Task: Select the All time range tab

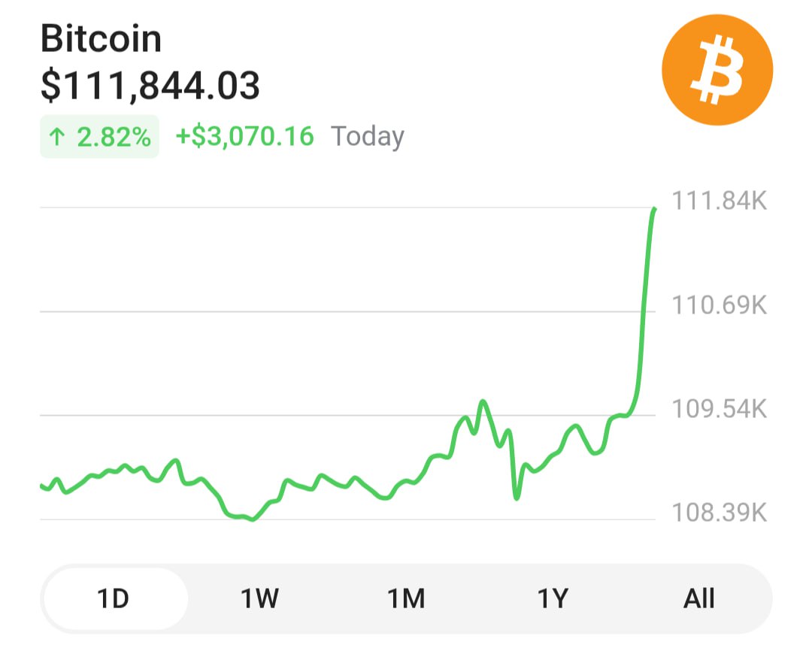Action: [x=699, y=598]
